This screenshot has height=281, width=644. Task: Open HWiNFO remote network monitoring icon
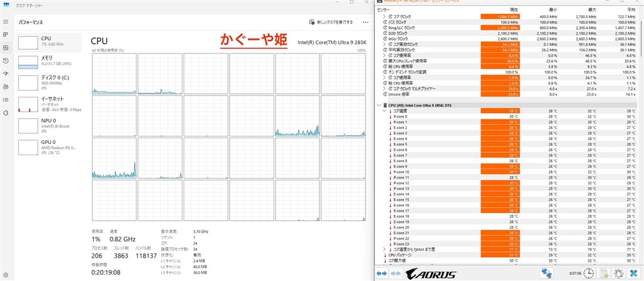pyautogui.click(x=547, y=273)
